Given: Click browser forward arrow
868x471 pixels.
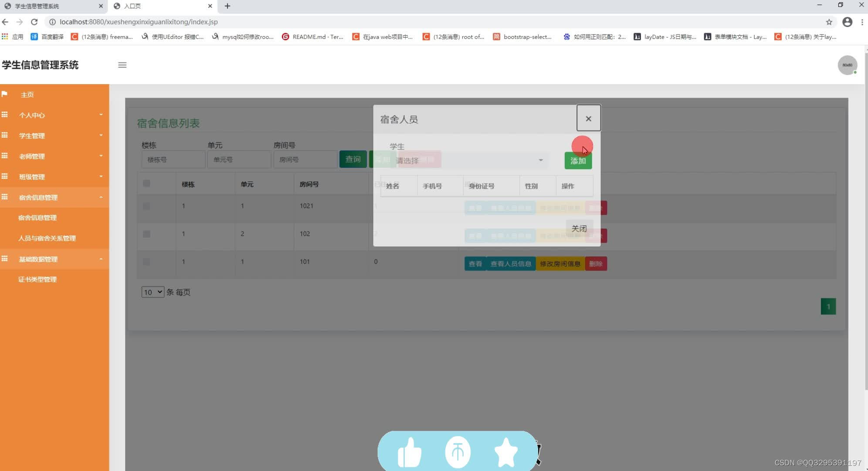Looking at the screenshot, I should (x=20, y=22).
